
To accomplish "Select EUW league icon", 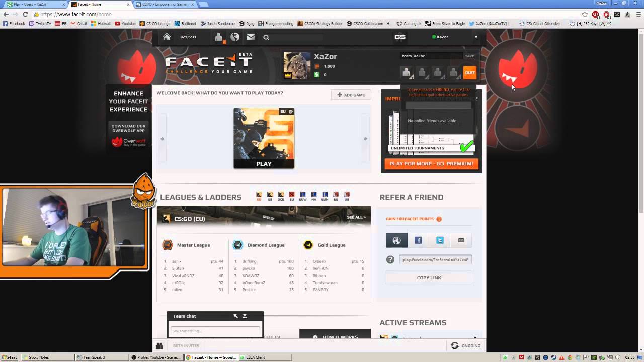I will point(303,196).
